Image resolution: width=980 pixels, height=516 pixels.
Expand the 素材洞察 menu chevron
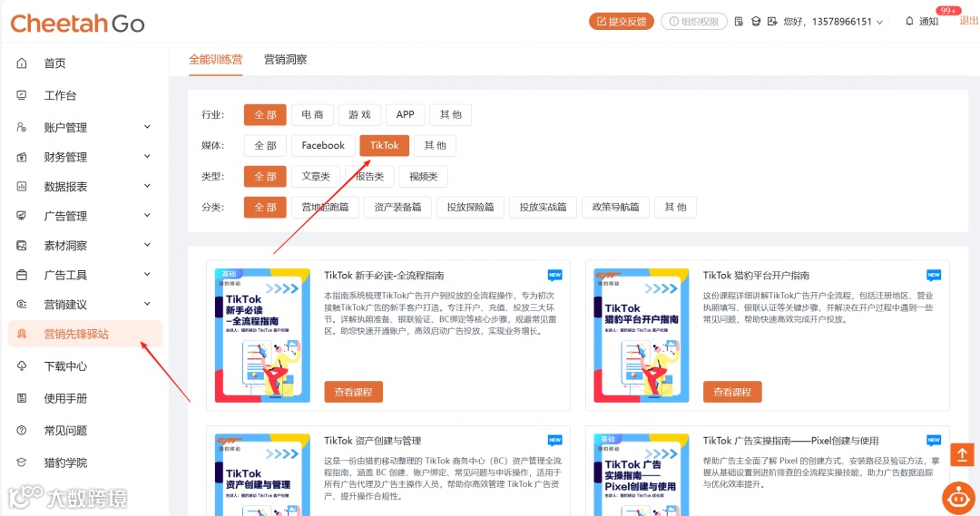click(x=148, y=245)
